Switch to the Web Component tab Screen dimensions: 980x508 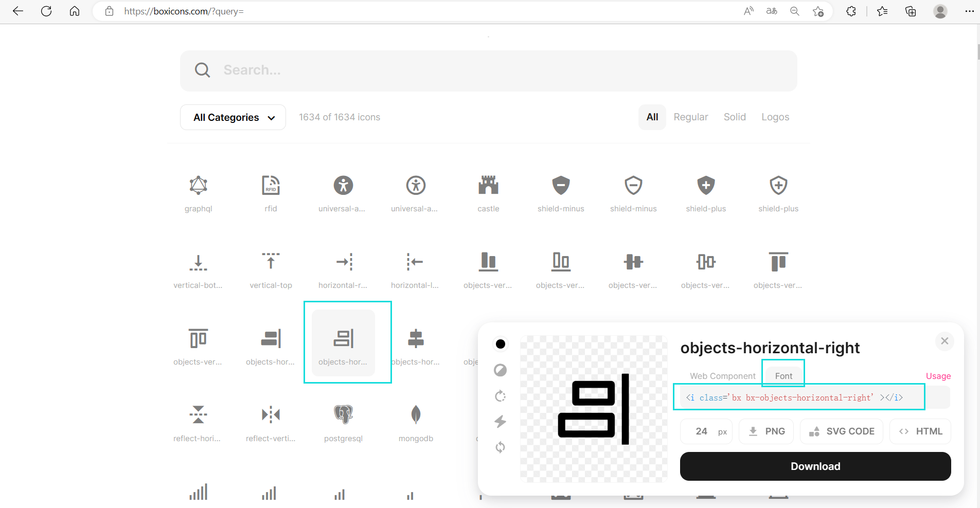point(722,376)
